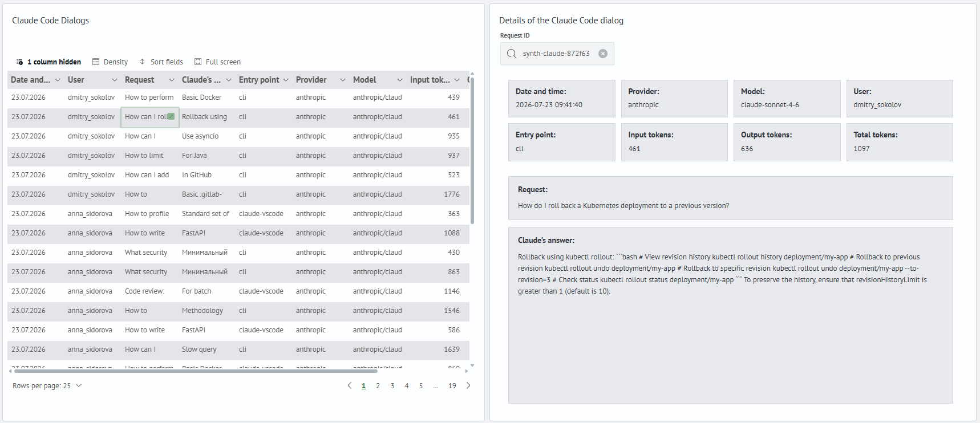980x423 pixels.
Task: Click the table's scroll-up arrow
Action: [472, 74]
